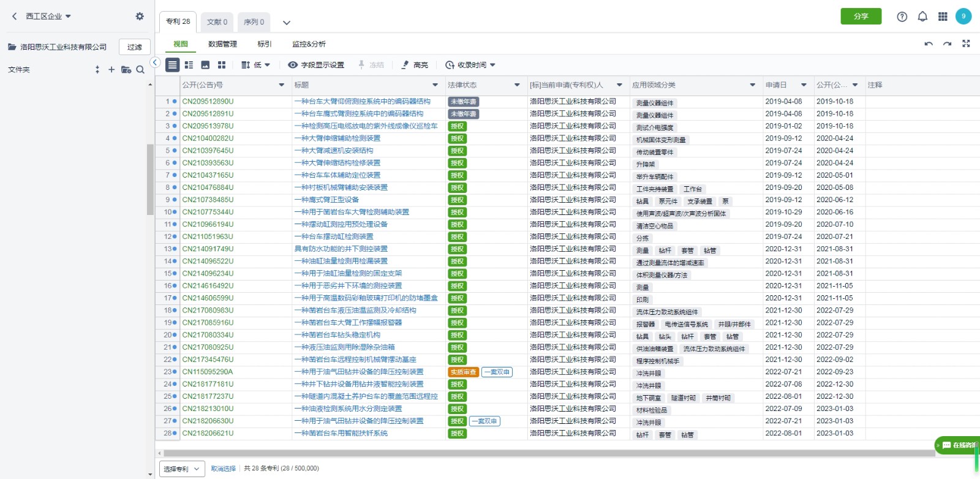Open the help question mark icon

(902, 17)
